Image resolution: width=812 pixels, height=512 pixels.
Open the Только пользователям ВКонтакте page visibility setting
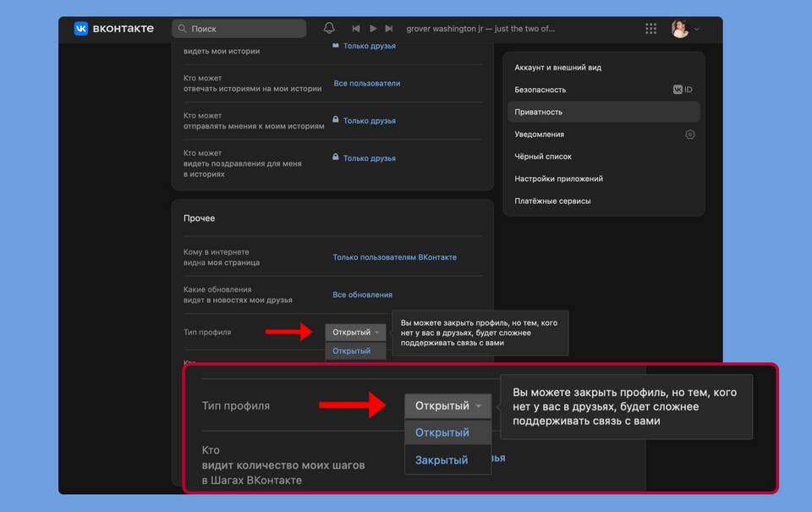[x=395, y=257]
